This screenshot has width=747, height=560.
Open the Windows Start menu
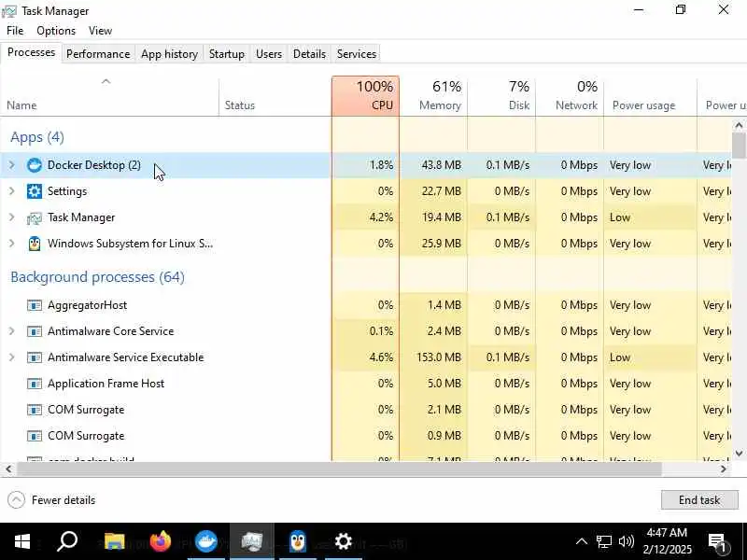tap(21, 541)
